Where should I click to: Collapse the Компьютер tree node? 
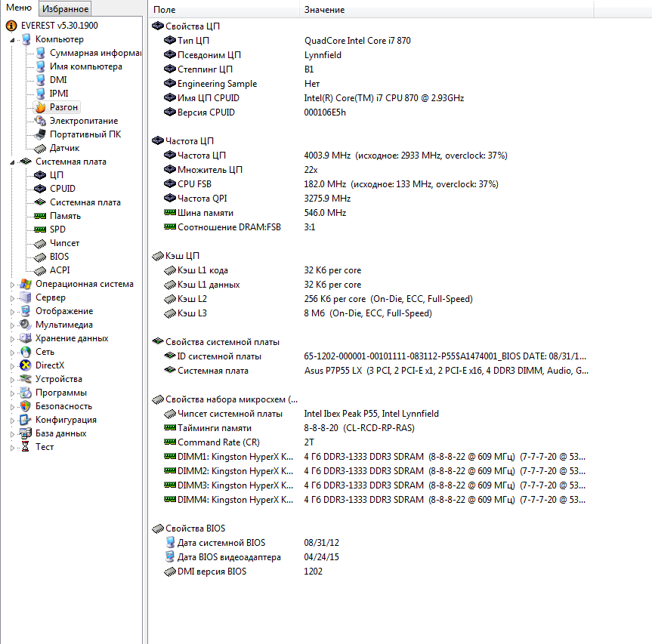click(x=13, y=40)
